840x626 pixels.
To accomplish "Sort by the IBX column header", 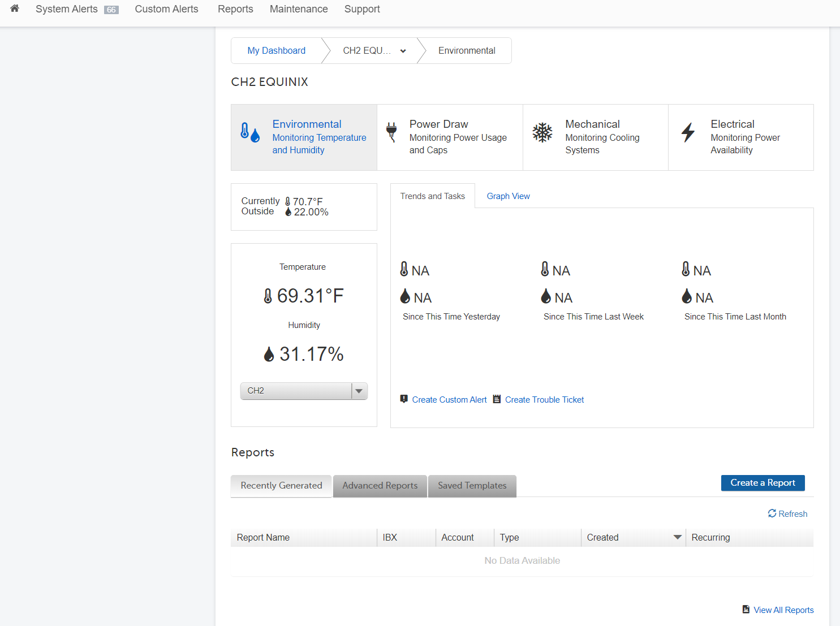I will 406,537.
